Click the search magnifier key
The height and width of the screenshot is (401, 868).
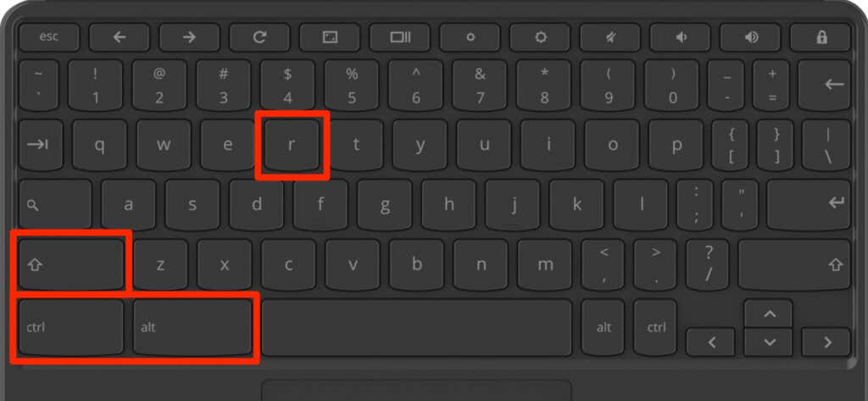point(55,204)
